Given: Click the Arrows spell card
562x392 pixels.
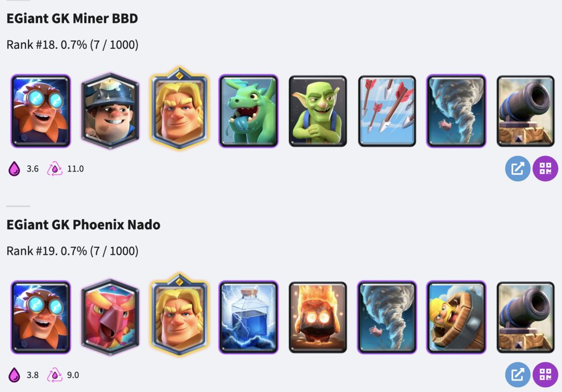Looking at the screenshot, I should click(x=387, y=111).
